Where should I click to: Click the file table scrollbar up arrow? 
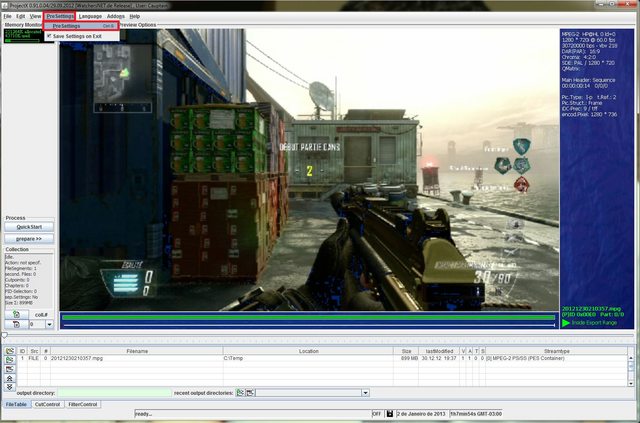click(631, 358)
